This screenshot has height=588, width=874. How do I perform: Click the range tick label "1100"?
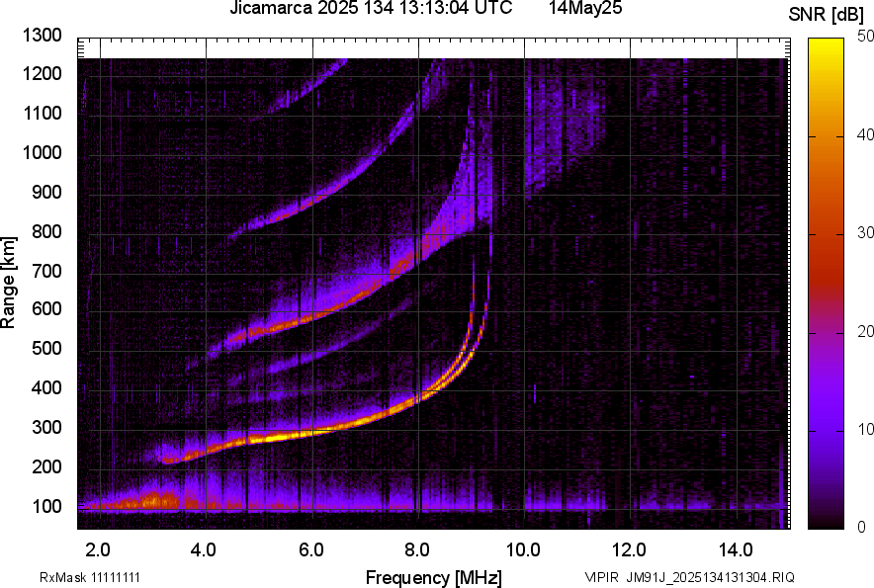point(42,113)
